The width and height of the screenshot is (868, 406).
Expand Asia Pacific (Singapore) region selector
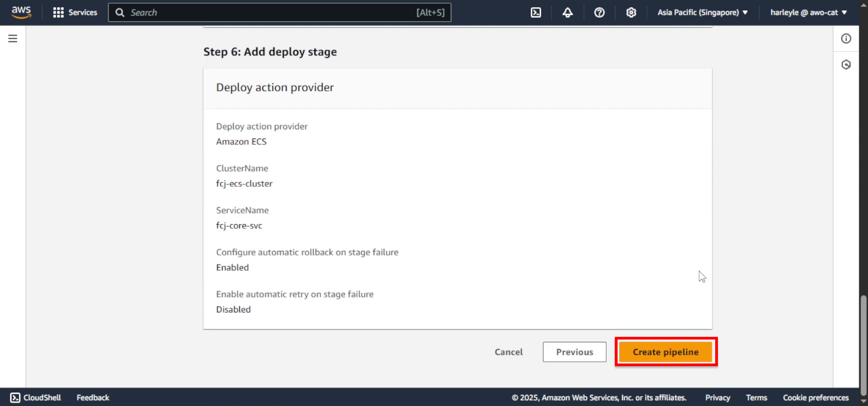[703, 13]
